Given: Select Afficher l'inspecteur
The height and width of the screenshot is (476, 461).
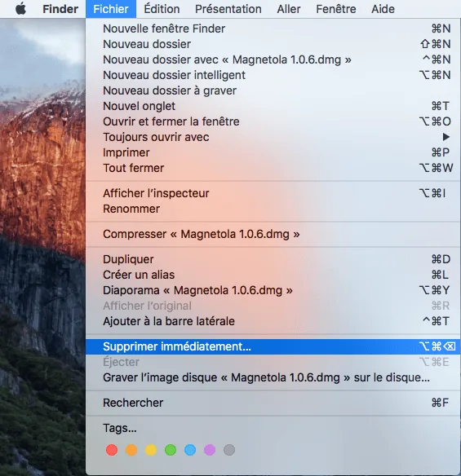Looking at the screenshot, I should [x=273, y=193].
